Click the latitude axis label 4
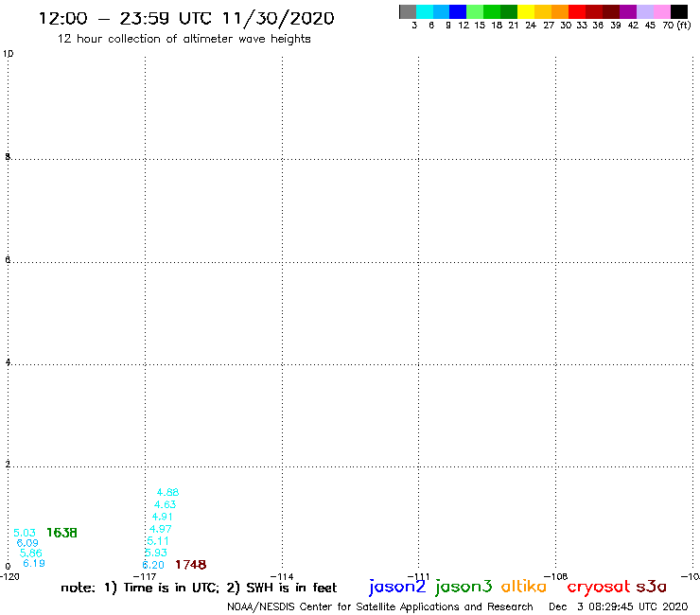 tap(8, 361)
